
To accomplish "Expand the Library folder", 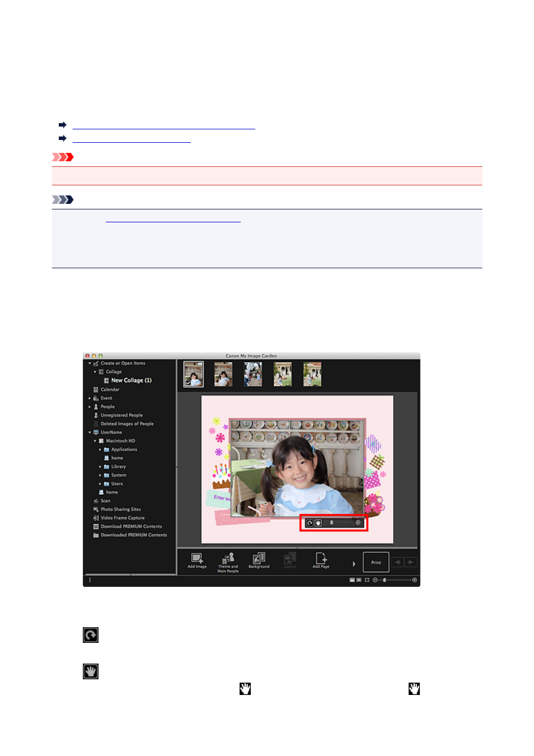I will (100, 466).
